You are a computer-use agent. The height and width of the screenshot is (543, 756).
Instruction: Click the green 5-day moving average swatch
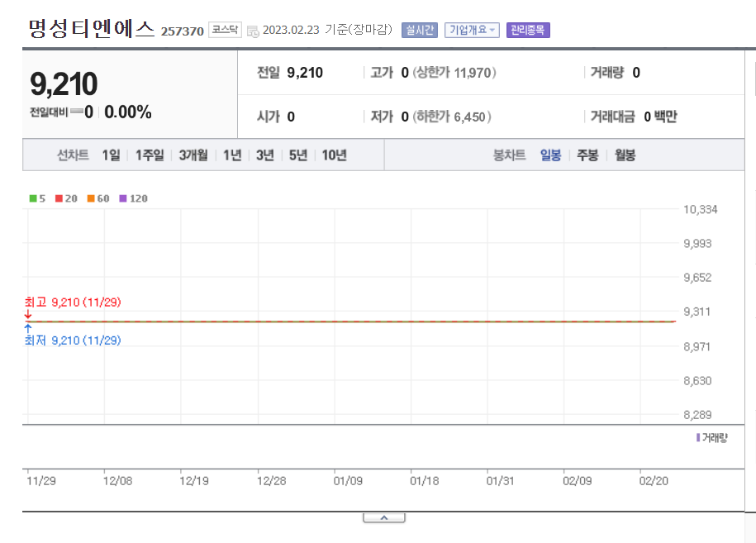(x=33, y=198)
